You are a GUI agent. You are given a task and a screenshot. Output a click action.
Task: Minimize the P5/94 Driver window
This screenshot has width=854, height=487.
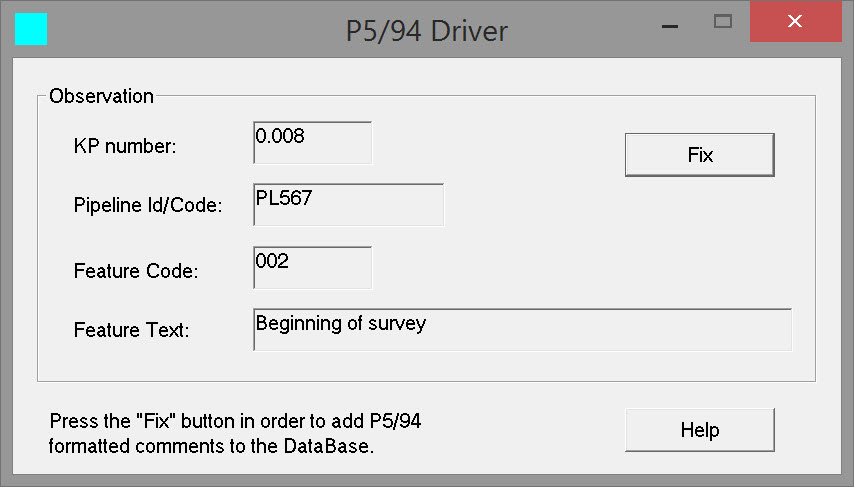(x=668, y=21)
